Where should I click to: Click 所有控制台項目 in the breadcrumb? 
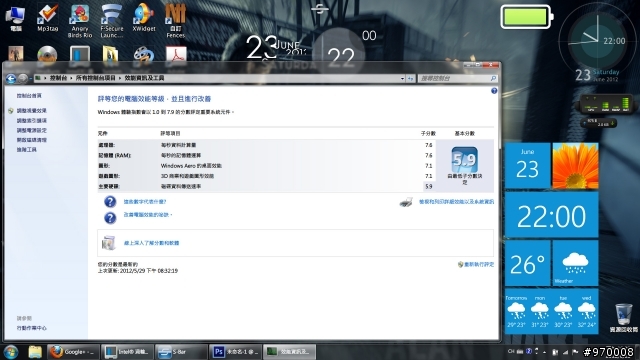(x=96, y=78)
